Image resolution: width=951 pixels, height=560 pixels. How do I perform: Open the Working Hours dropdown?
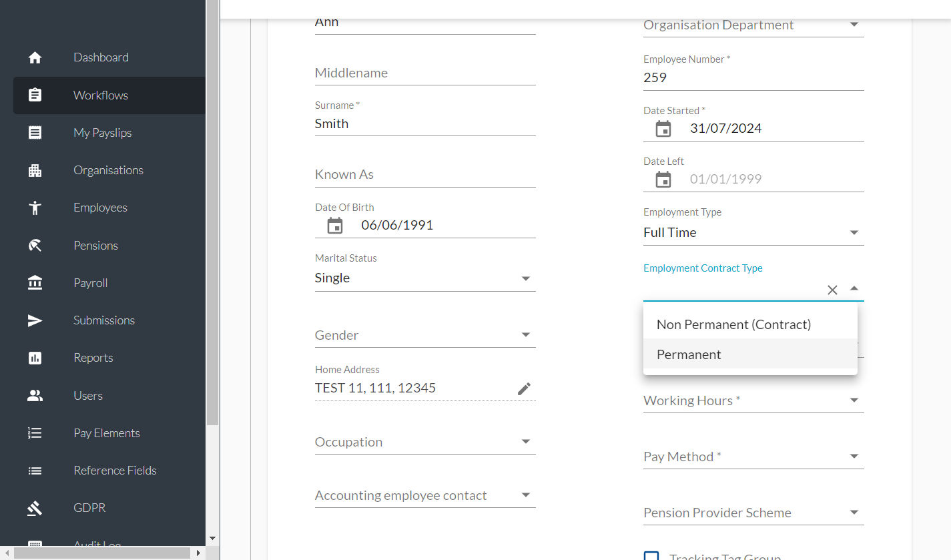[854, 400]
